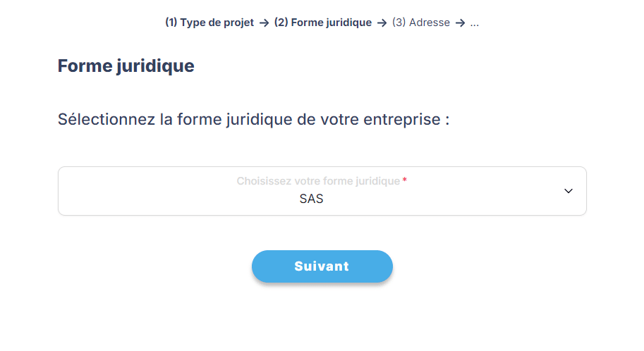This screenshot has width=644, height=351.
Task: Click the 'Choisissez votre forme juridique' field label
Action: (318, 181)
